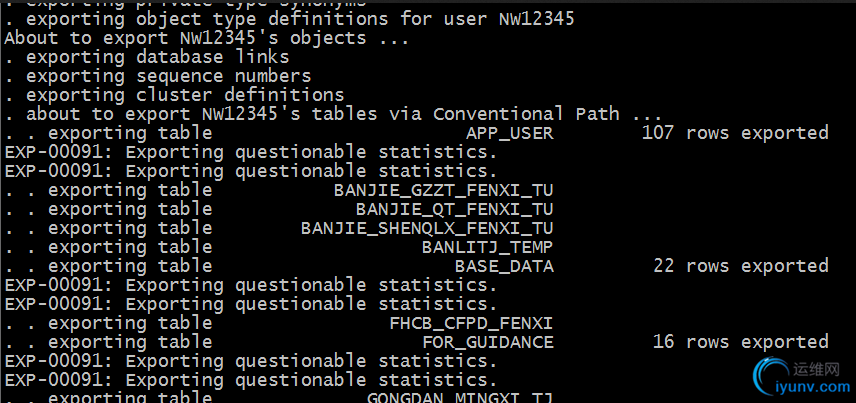
Task: Select the FOR_GUIDANCE table name
Action: point(487,342)
